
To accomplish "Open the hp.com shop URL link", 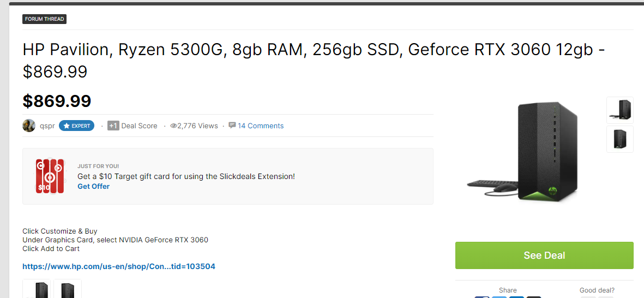I will [119, 266].
